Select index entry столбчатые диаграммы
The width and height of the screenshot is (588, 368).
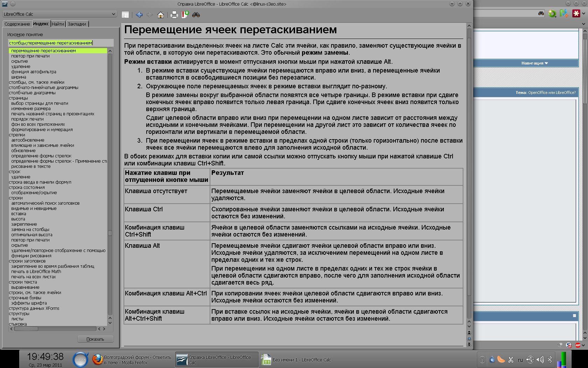coord(32,93)
